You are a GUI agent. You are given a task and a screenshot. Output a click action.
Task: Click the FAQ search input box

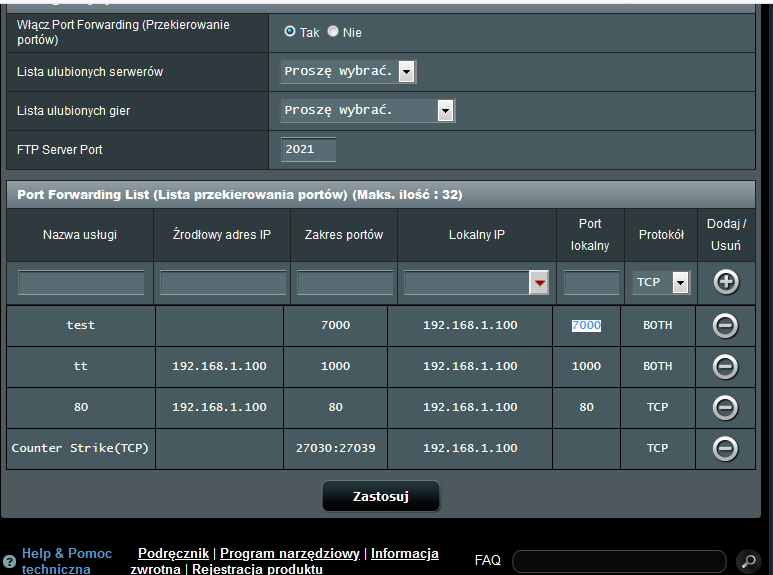619,561
